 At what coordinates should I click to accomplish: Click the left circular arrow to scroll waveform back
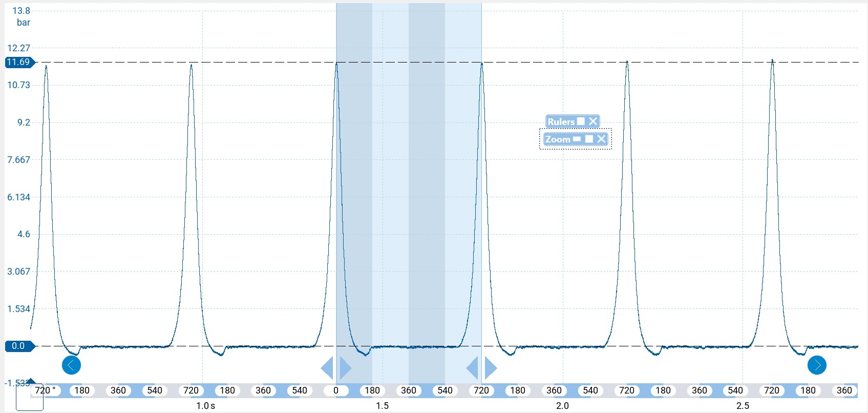coord(71,365)
